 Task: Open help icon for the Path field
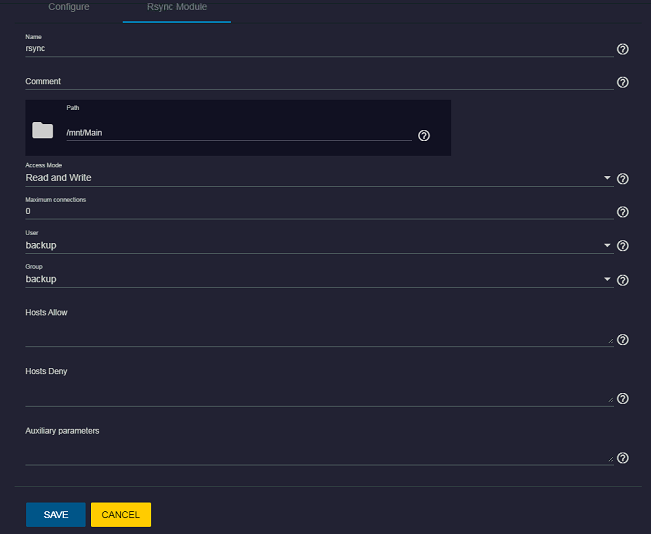click(x=424, y=135)
